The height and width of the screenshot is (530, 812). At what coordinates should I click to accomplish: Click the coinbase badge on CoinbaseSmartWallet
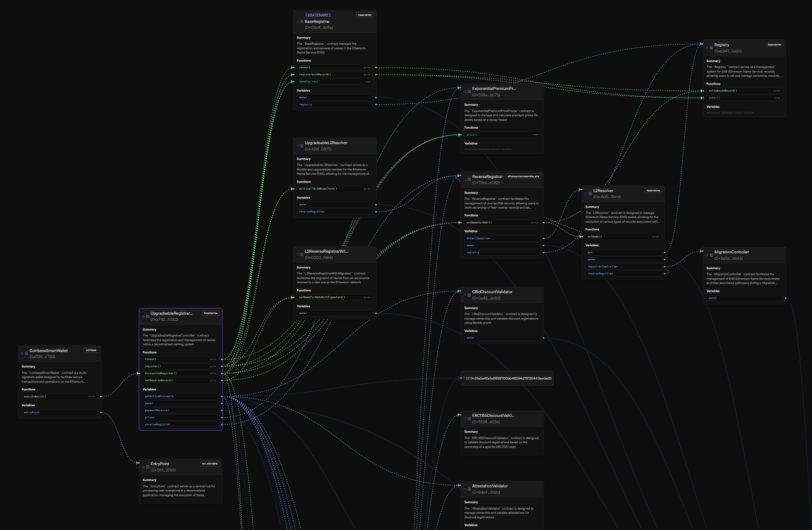click(x=91, y=350)
